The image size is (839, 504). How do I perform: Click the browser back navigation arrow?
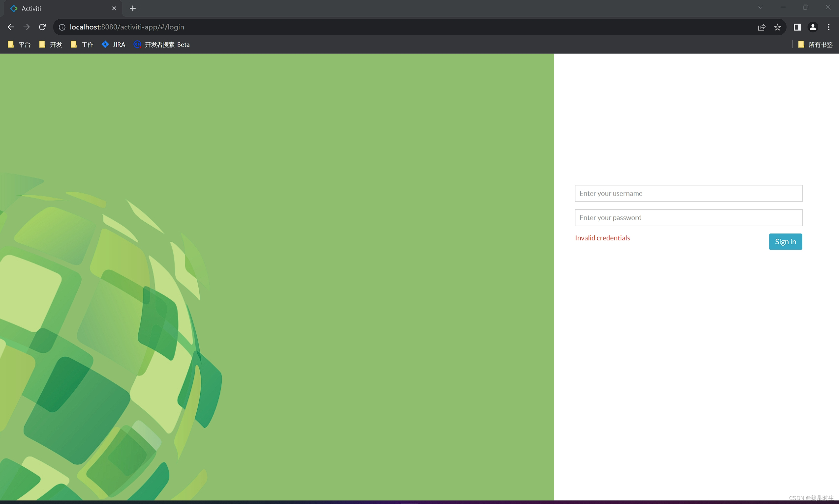[x=10, y=27]
